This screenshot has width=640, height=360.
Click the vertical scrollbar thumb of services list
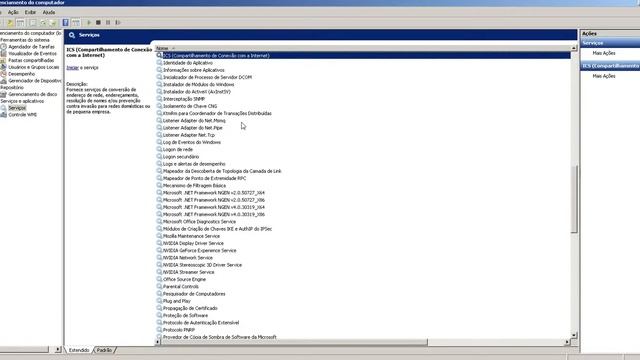click(574, 199)
